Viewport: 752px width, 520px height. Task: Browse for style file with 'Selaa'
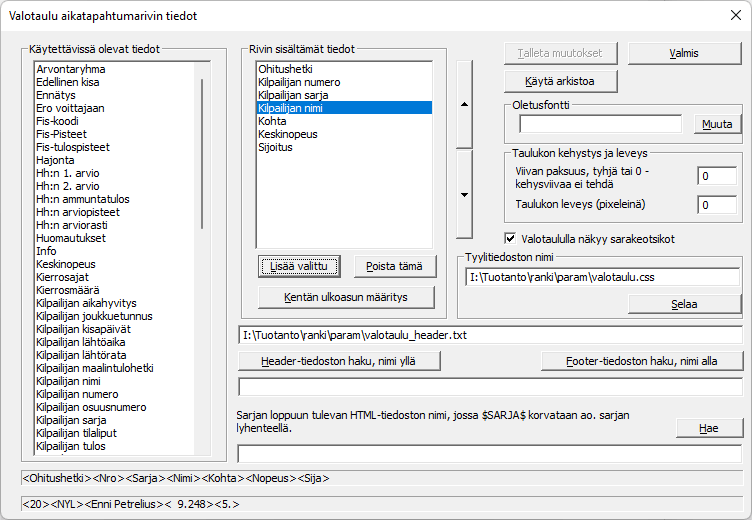(x=684, y=304)
